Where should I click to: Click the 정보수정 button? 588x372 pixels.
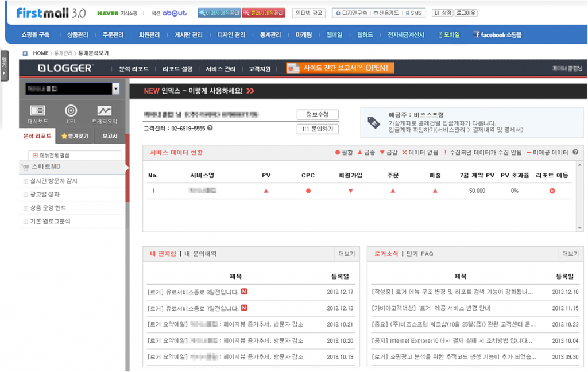(x=318, y=114)
